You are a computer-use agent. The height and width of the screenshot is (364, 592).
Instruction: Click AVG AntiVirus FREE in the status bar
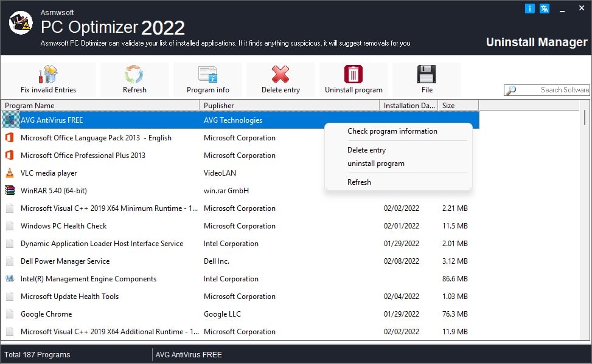point(189,354)
